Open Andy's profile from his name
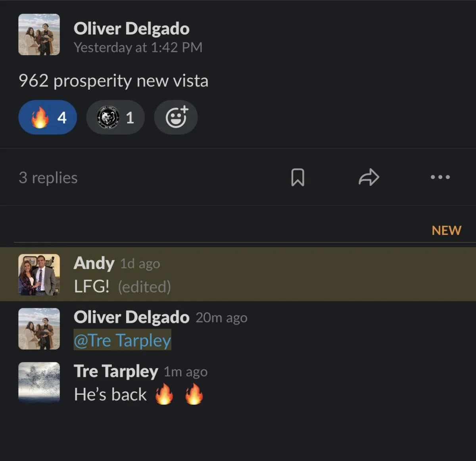The width and height of the screenshot is (476, 461). [94, 263]
